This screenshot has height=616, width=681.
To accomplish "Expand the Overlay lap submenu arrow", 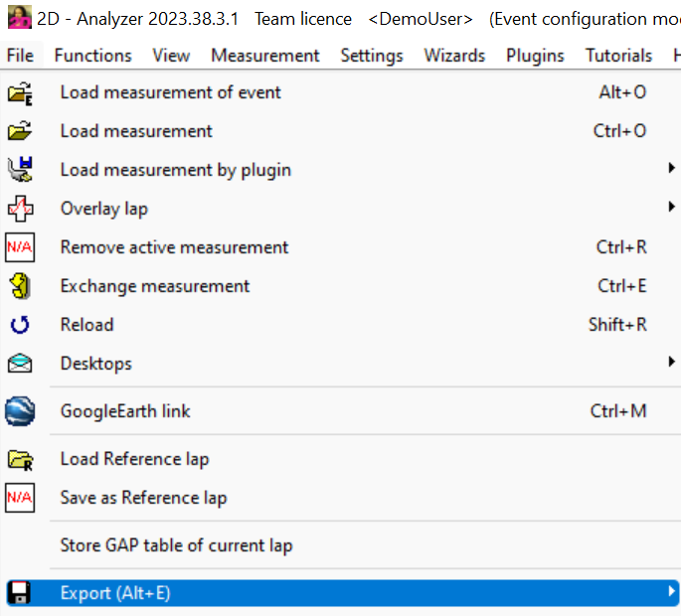I will click(672, 209).
